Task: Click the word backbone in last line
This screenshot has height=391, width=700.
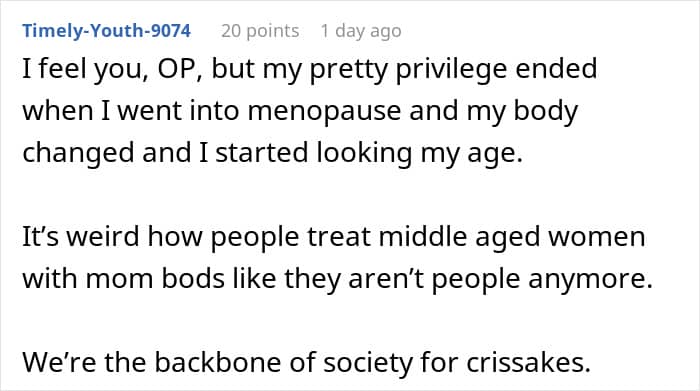Action: coord(218,362)
